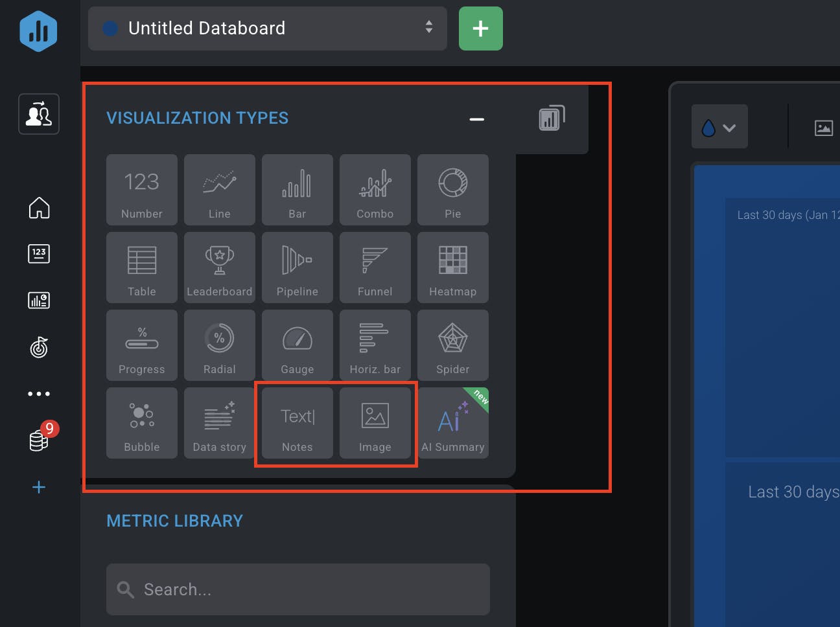
Task: Open the Metrics section in the sidebar
Action: [x=39, y=253]
